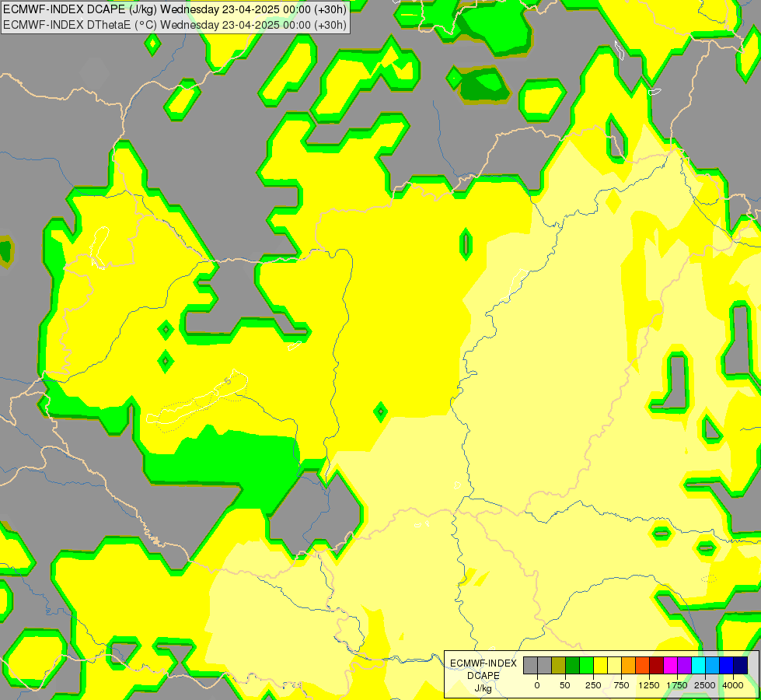Select the legend scale value 4000
761x700 pixels.
[733, 685]
